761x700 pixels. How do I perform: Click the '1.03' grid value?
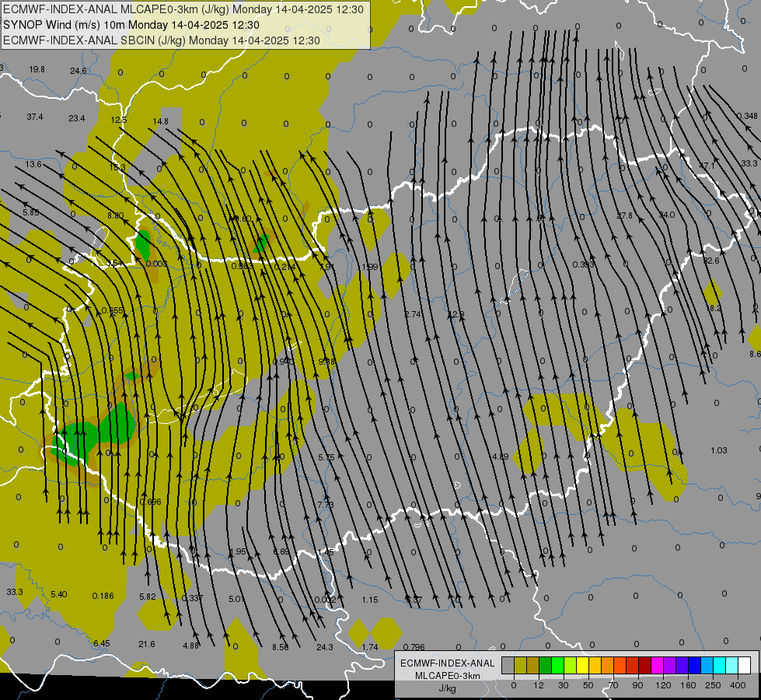point(719,451)
